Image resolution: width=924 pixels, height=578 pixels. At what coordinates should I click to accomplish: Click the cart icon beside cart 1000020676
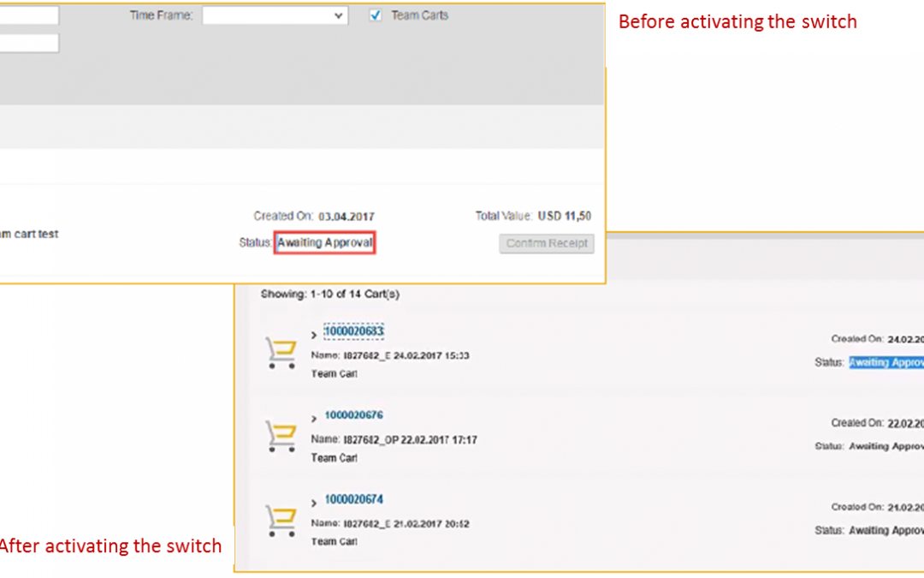click(281, 436)
